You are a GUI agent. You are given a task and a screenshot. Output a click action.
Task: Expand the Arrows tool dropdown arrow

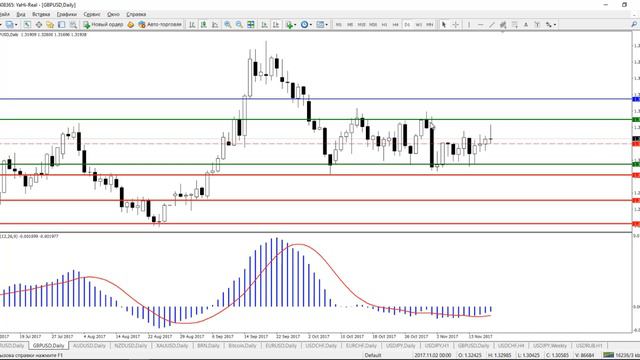point(555,24)
